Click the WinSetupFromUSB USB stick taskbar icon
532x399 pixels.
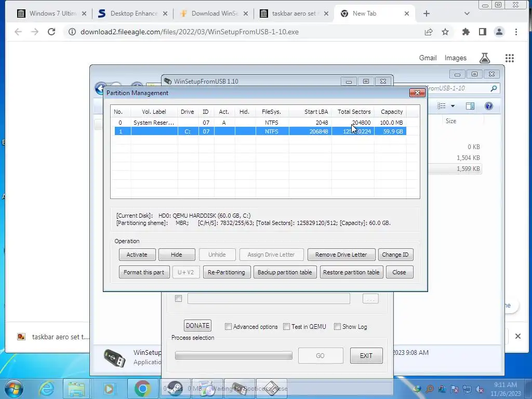coord(240,389)
